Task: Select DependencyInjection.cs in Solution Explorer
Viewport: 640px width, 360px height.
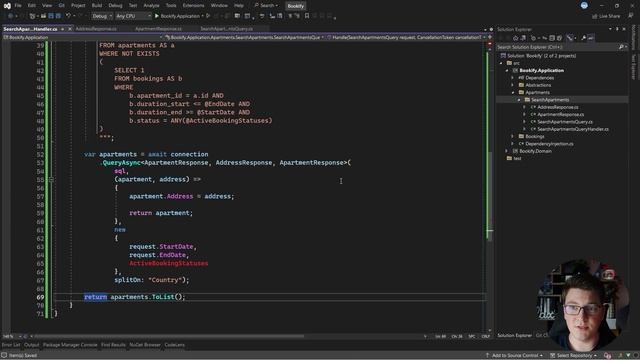Action: (549, 144)
